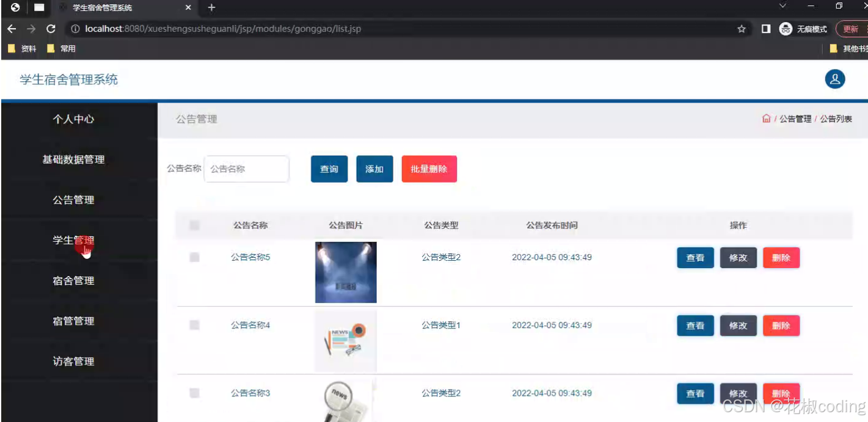Click the incognito mode icon
868x422 pixels.
tap(786, 29)
